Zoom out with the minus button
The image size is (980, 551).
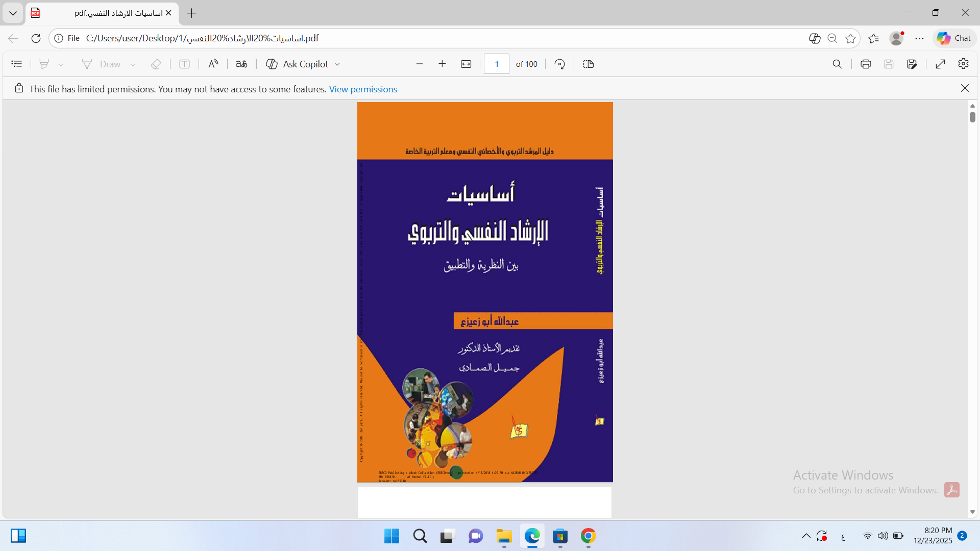pyautogui.click(x=420, y=64)
